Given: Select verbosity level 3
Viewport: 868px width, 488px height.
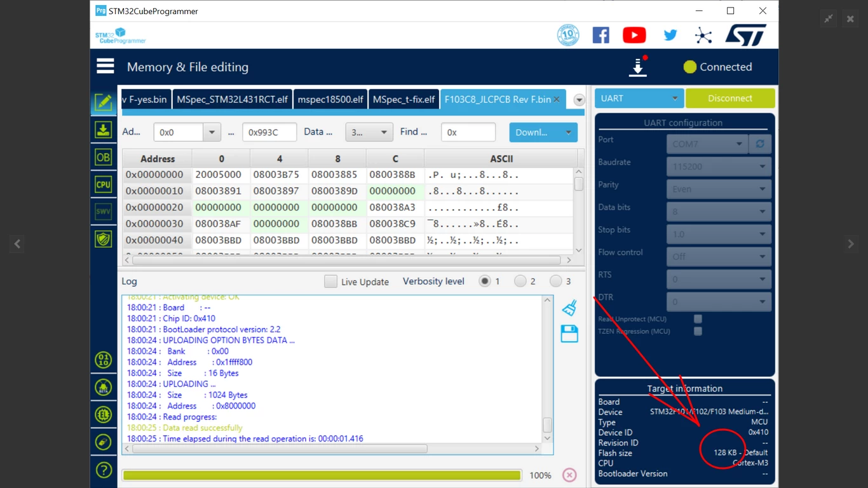Looking at the screenshot, I should click(556, 281).
